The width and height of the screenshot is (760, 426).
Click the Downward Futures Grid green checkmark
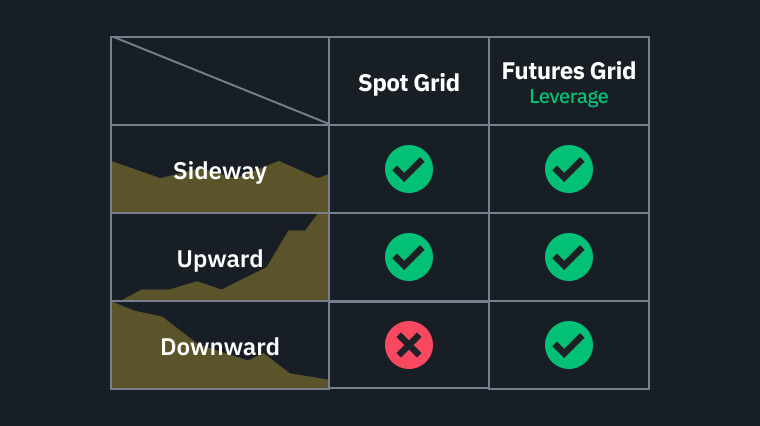tap(569, 345)
